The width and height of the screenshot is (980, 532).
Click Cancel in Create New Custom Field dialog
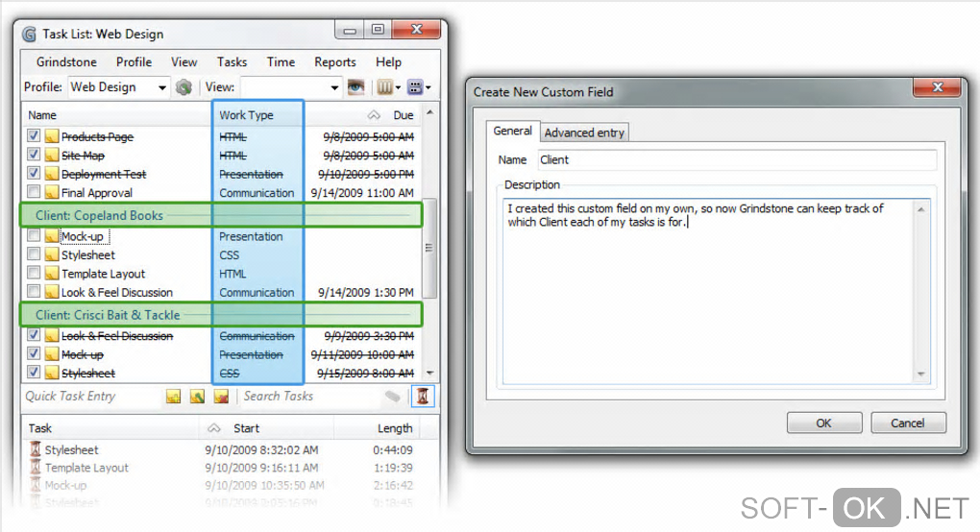tap(908, 423)
